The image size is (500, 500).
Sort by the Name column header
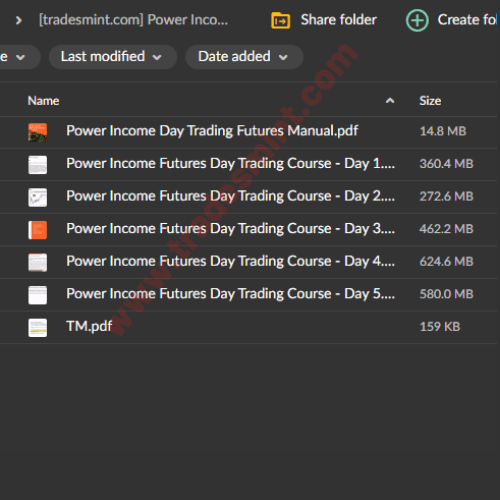pos(43,101)
